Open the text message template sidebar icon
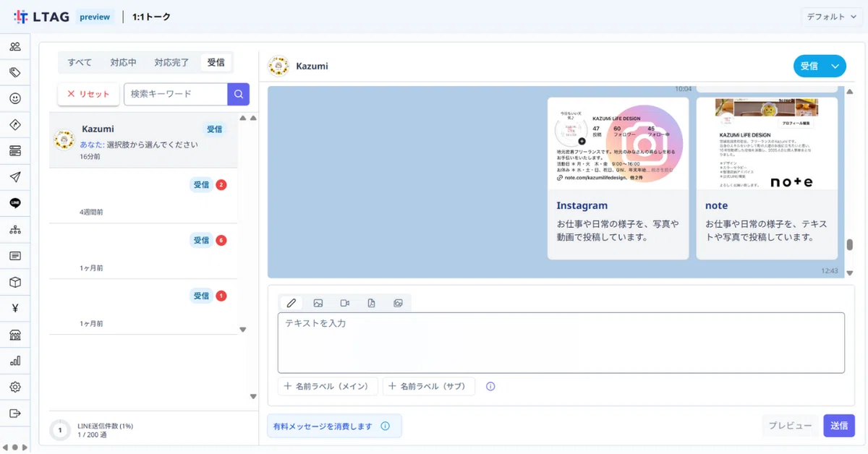868x454 pixels. tap(15, 256)
